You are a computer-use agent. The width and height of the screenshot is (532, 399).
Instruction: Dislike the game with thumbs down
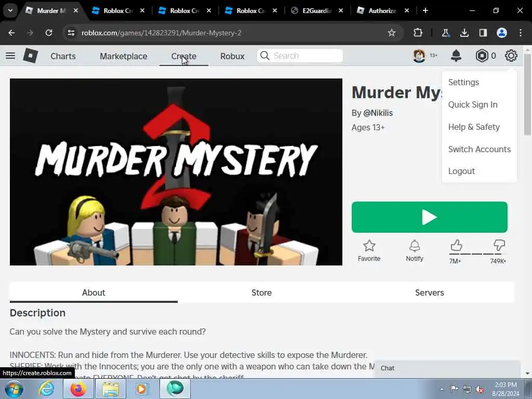click(499, 245)
